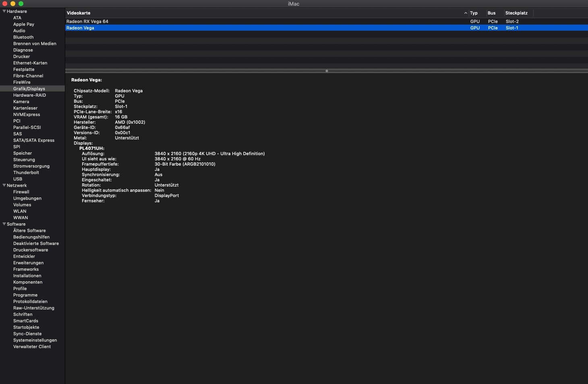Select Erweiterungen under Software
Image resolution: width=588 pixels, height=384 pixels.
click(28, 263)
